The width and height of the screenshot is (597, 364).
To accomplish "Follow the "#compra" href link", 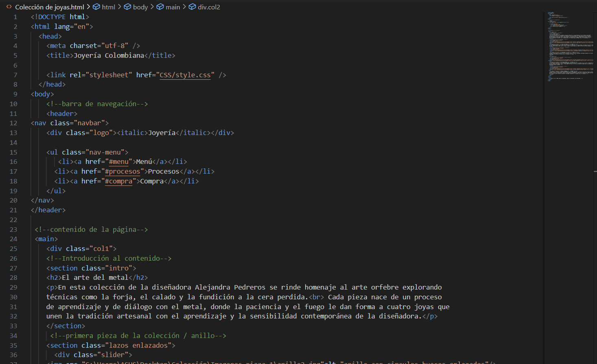I will [x=119, y=181].
